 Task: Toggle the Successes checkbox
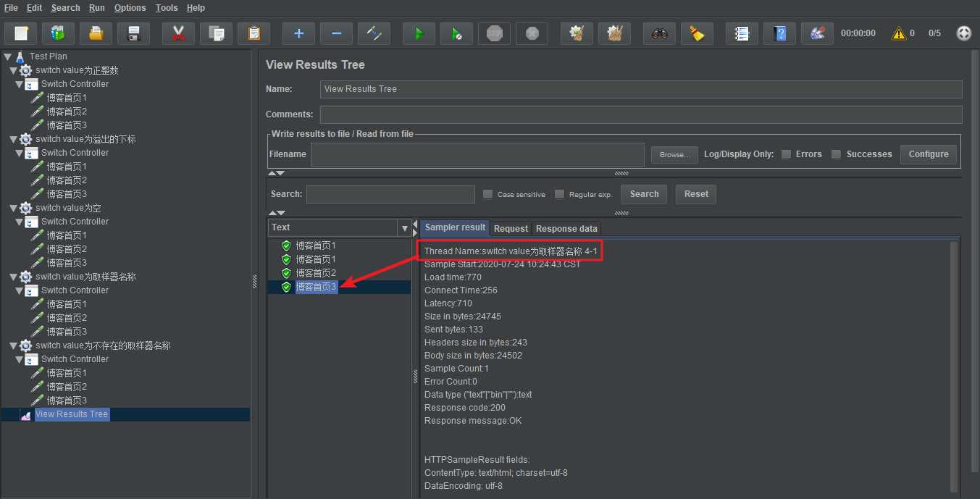pos(836,154)
